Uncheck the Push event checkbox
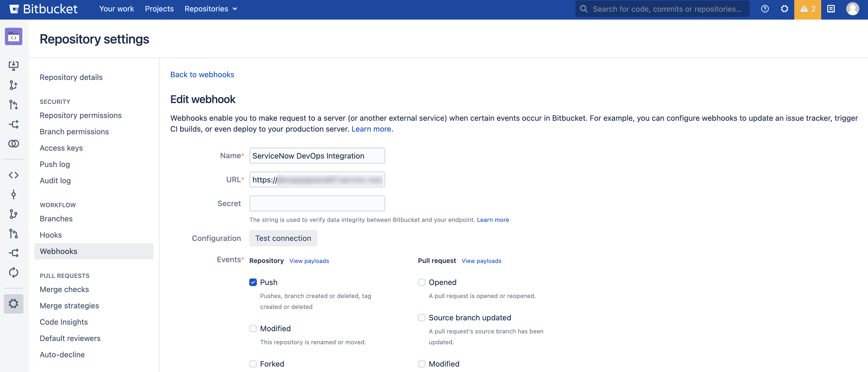 pos(253,282)
